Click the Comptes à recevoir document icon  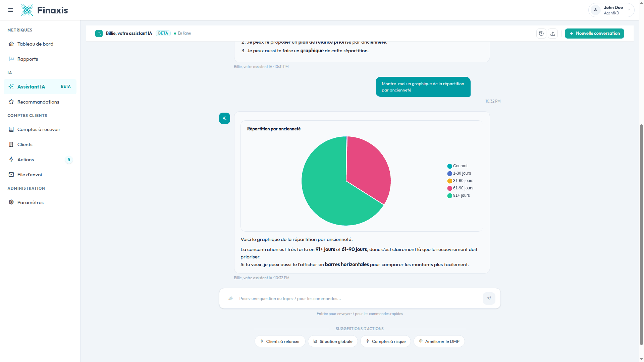[11, 129]
